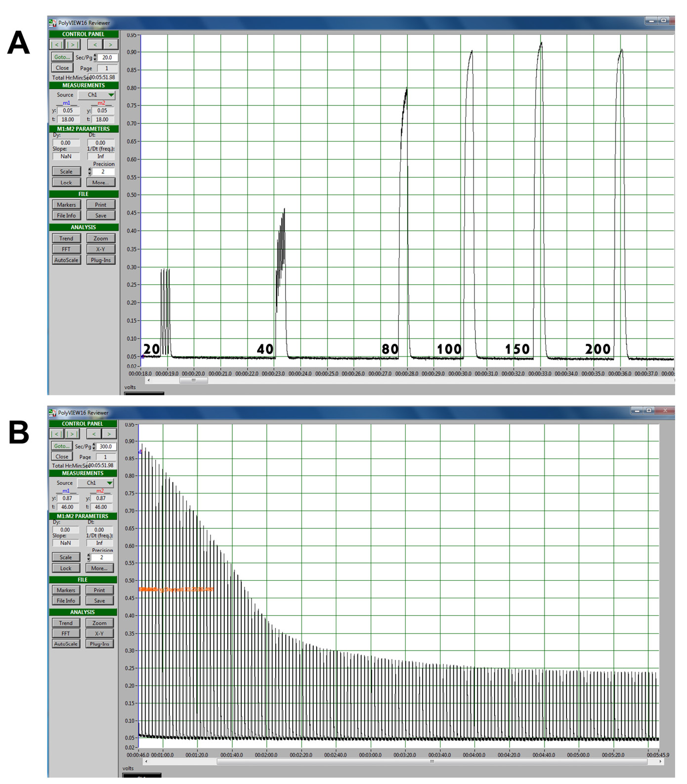Jump to last page in panel A

point(73,44)
